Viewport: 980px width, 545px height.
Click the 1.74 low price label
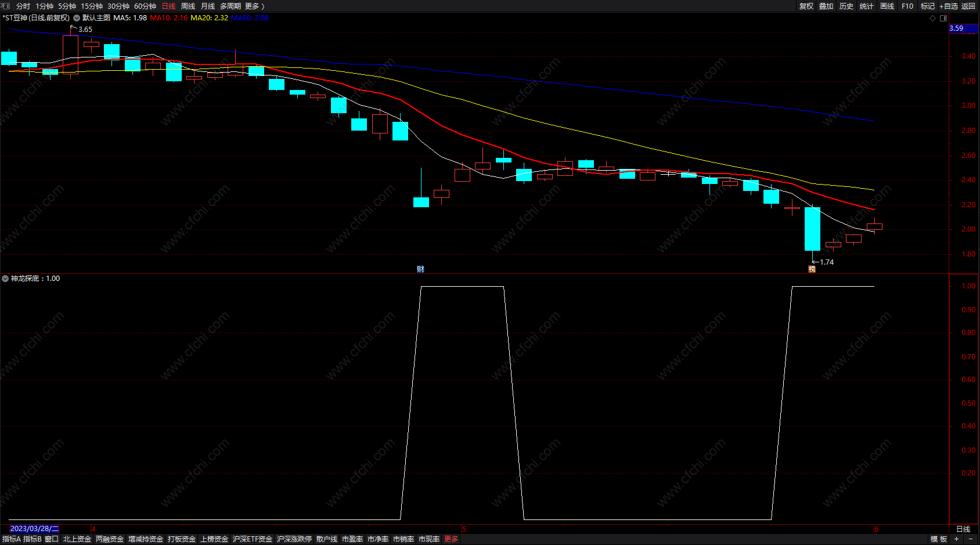827,262
